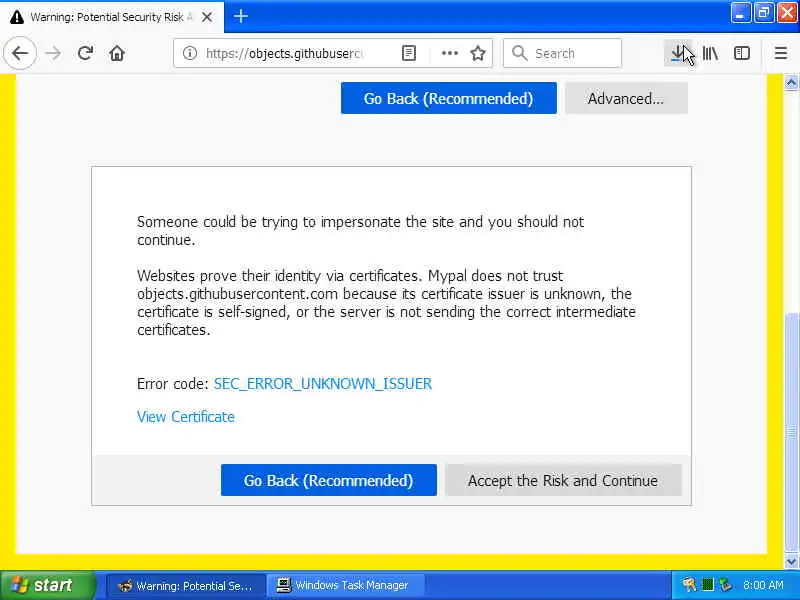
Task: Go back one page with the Back arrow
Action: [x=20, y=53]
